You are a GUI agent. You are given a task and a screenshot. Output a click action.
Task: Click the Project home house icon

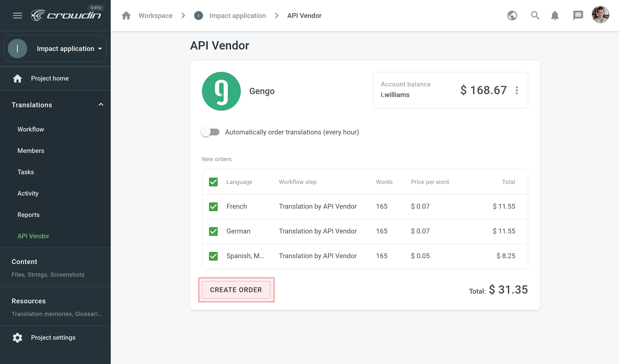pyautogui.click(x=17, y=78)
